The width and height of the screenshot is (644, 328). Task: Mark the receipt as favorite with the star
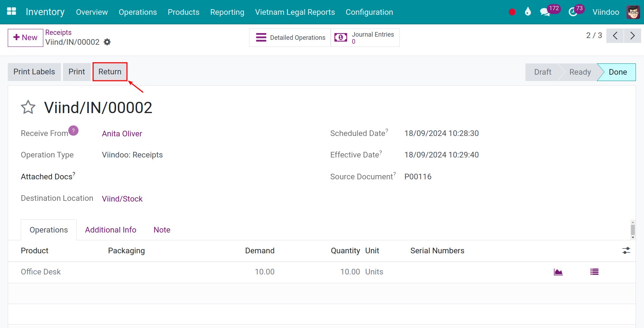(x=28, y=107)
